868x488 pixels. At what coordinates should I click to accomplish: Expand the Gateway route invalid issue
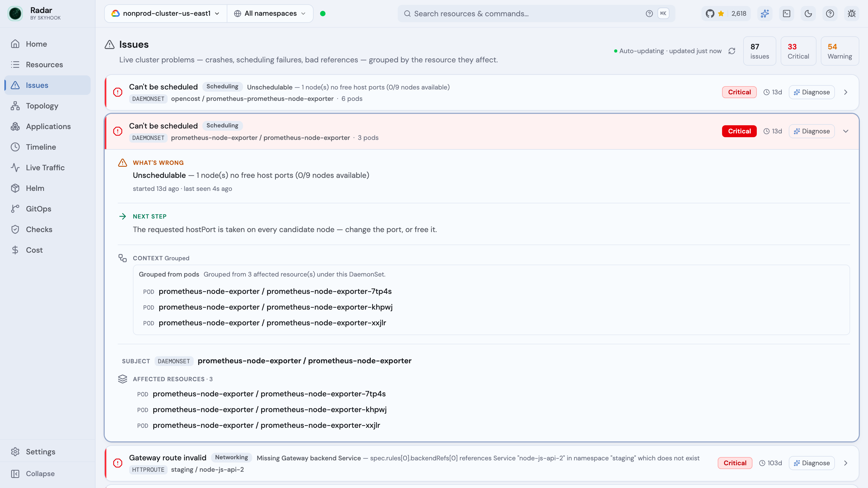click(x=845, y=463)
